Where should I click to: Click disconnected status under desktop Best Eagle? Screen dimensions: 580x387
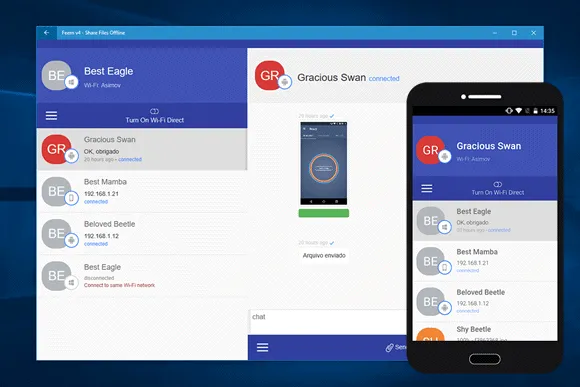tap(99, 278)
